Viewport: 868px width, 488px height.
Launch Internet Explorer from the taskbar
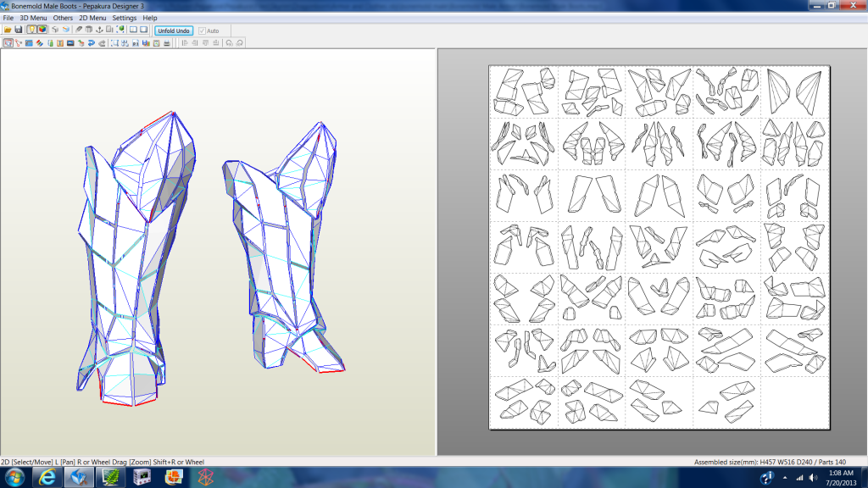tap(47, 478)
